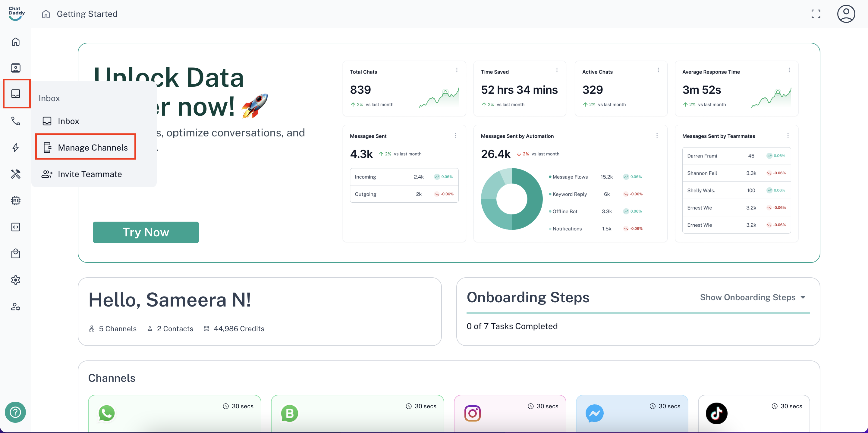Open Messages Sent by Teammates options menu

(788, 136)
